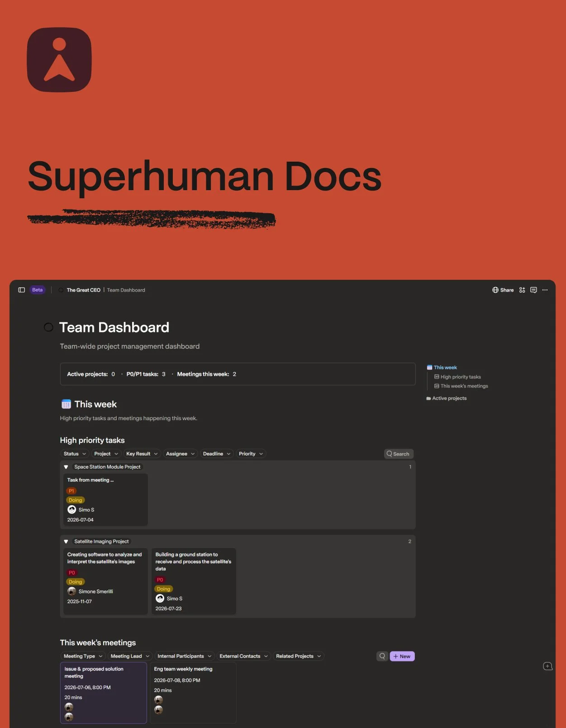Click the High priority tasks heading
Screen dimensions: 566x728
click(x=92, y=440)
